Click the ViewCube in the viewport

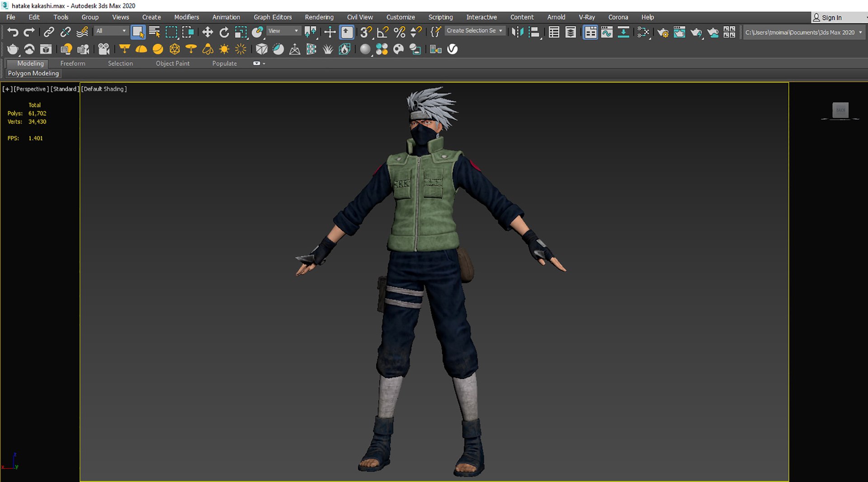pyautogui.click(x=840, y=111)
